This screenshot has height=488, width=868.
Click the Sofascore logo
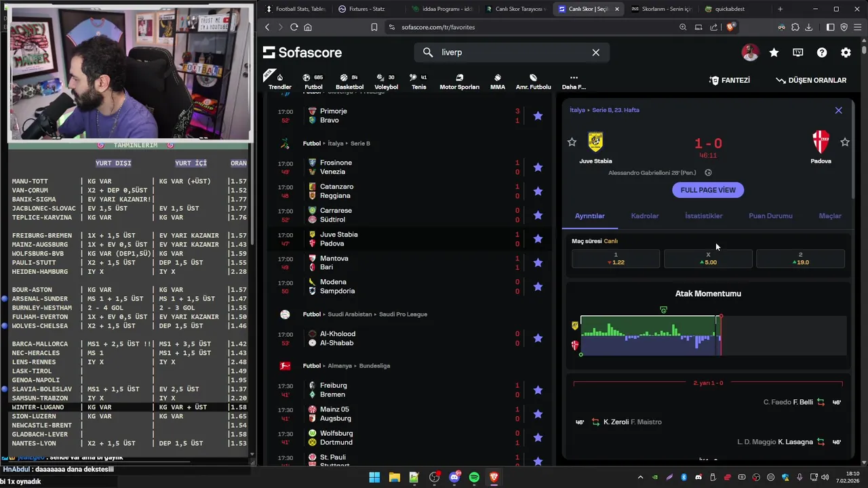(302, 52)
